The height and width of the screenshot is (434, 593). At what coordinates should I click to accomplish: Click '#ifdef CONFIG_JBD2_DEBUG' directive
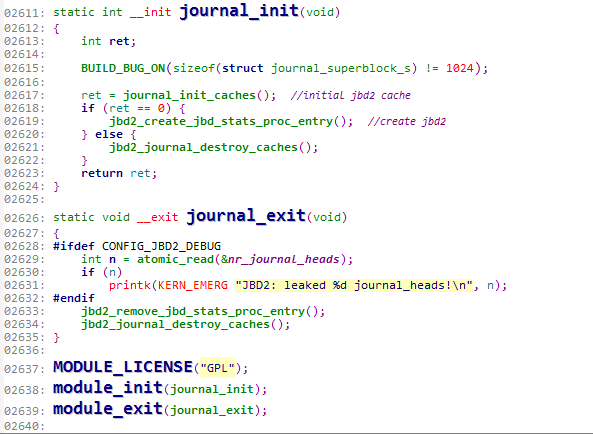pos(137,246)
